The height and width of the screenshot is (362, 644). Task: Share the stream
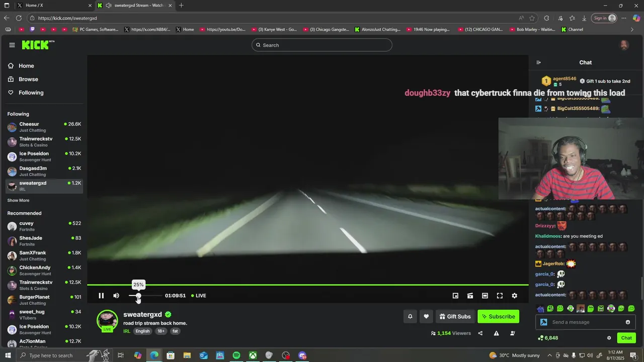coord(480,333)
